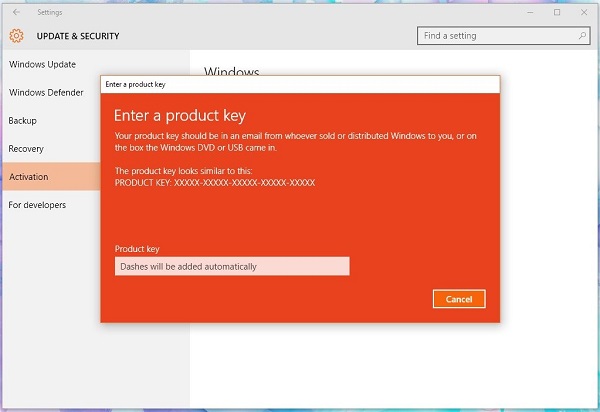Click the partially hidden Windows heading
This screenshot has height=412, width=600.
point(232,71)
